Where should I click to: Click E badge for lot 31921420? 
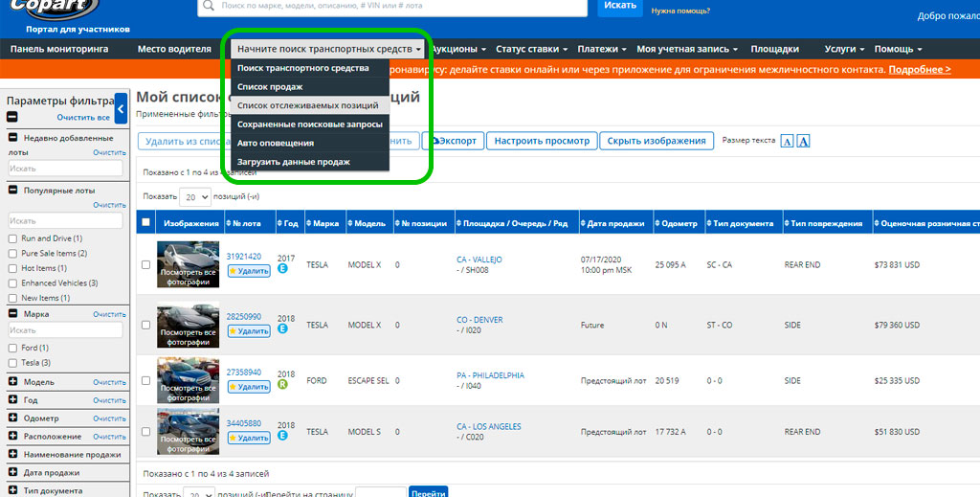pos(282,268)
